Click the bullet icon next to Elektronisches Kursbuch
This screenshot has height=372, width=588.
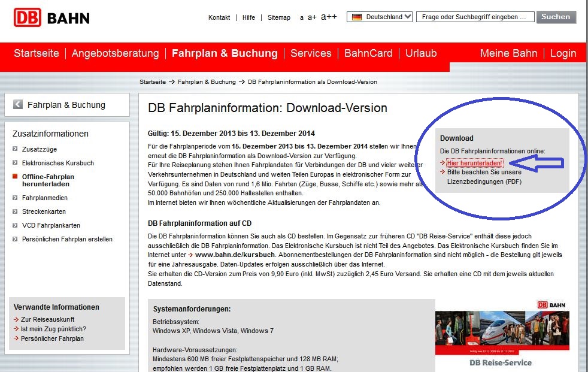click(15, 163)
